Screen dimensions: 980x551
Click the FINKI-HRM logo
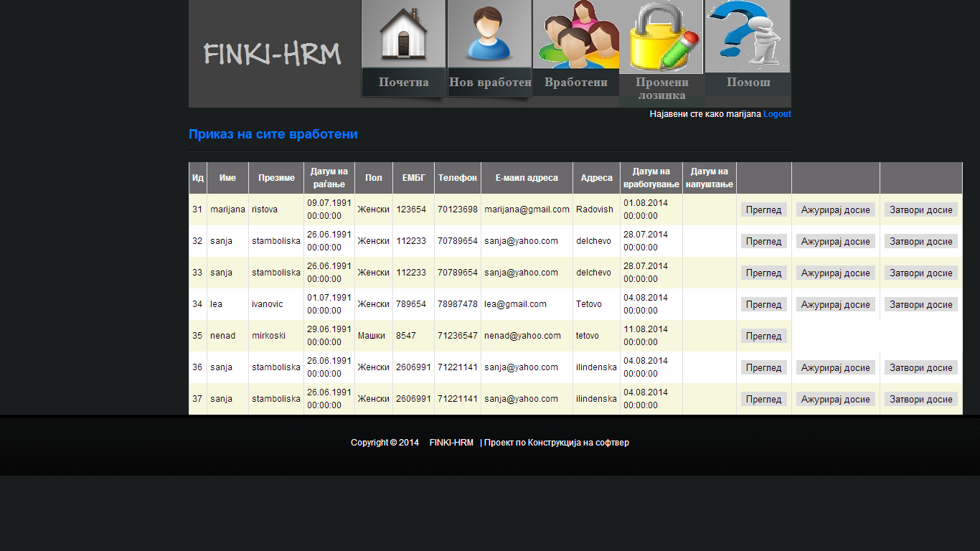point(272,55)
